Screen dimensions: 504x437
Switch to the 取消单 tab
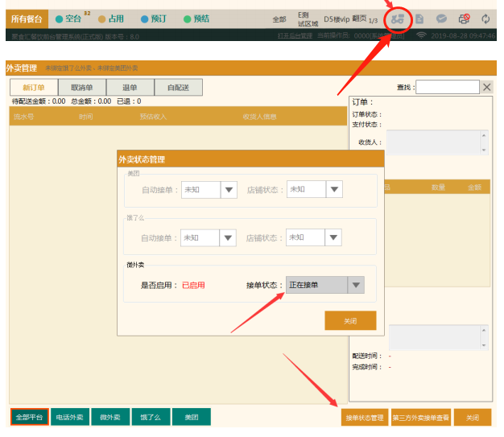(81, 88)
